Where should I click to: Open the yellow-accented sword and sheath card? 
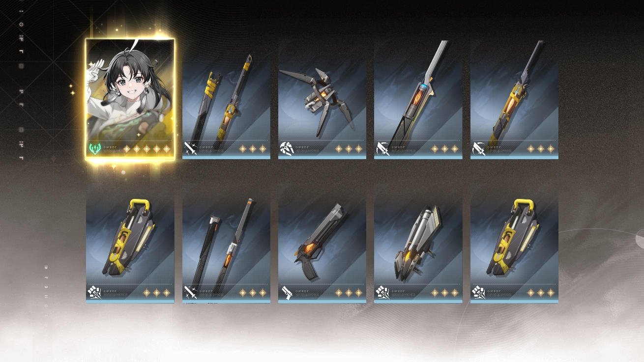[226, 99]
